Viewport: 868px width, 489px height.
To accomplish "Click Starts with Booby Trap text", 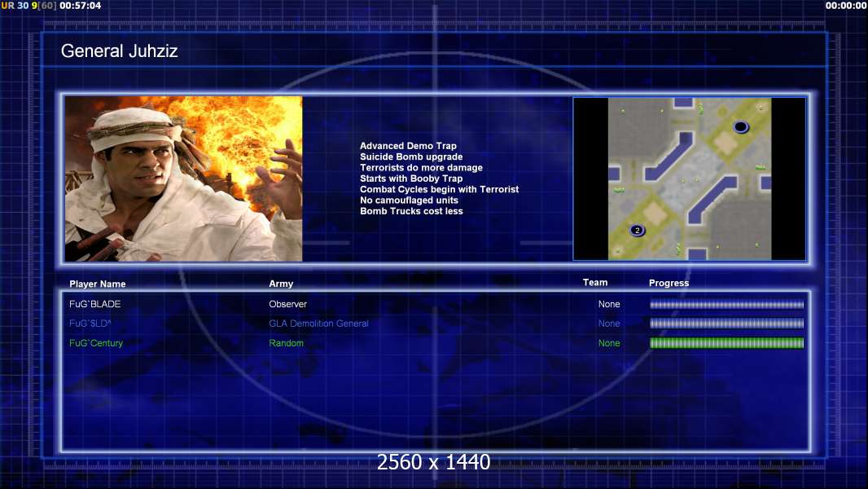I will (411, 178).
